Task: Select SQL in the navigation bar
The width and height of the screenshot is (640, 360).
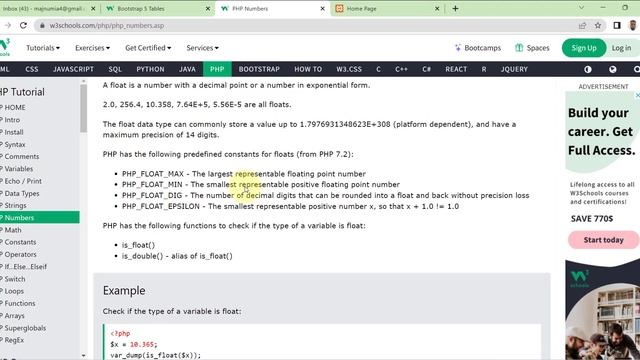Action: tap(115, 69)
